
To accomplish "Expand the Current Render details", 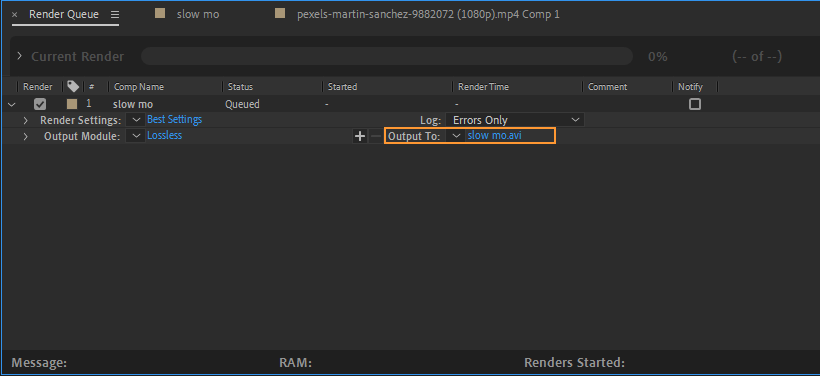I will pos(20,56).
